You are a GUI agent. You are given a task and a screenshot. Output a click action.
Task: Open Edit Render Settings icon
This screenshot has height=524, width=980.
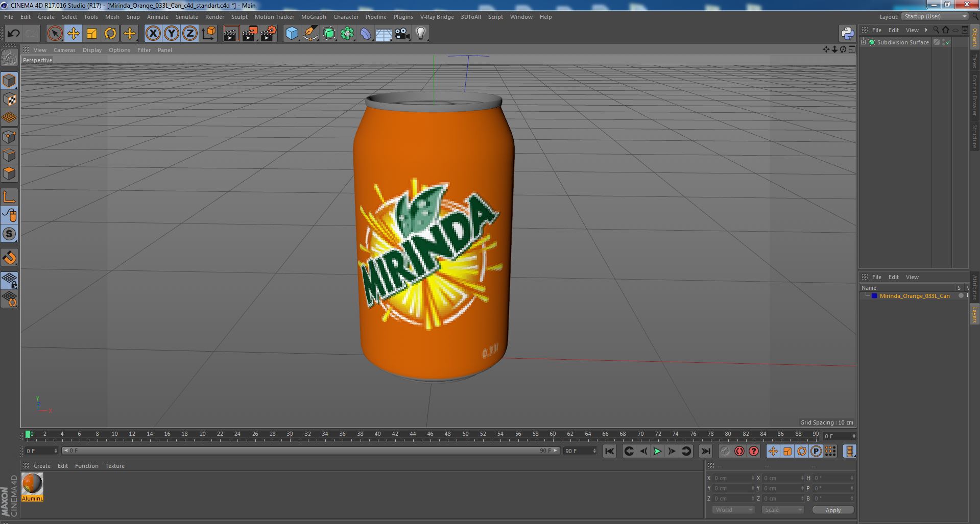(268, 34)
